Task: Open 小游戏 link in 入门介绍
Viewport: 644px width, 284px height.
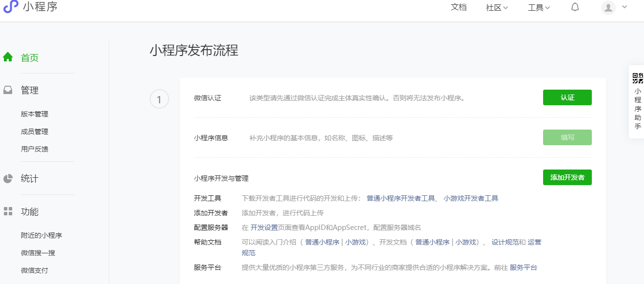Action: pyautogui.click(x=355, y=242)
